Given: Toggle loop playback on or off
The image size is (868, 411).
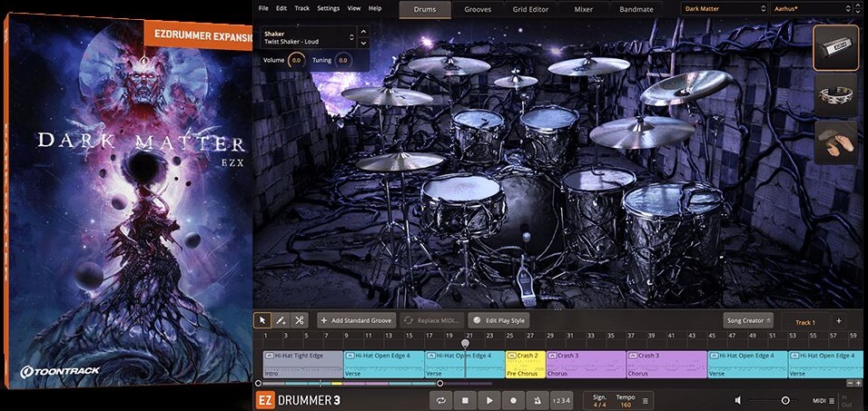Looking at the screenshot, I should [441, 400].
